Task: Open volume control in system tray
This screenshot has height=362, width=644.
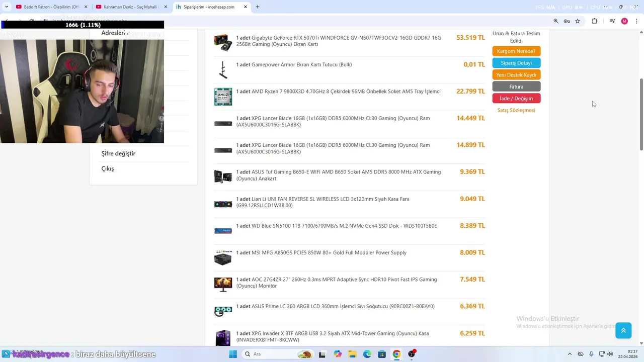Action: pos(610,354)
